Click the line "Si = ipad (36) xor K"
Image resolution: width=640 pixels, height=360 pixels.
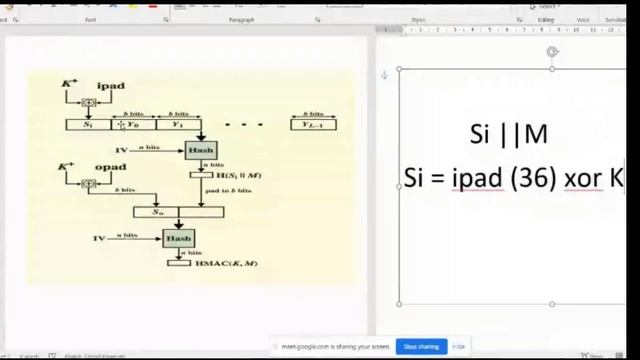pyautogui.click(x=513, y=178)
